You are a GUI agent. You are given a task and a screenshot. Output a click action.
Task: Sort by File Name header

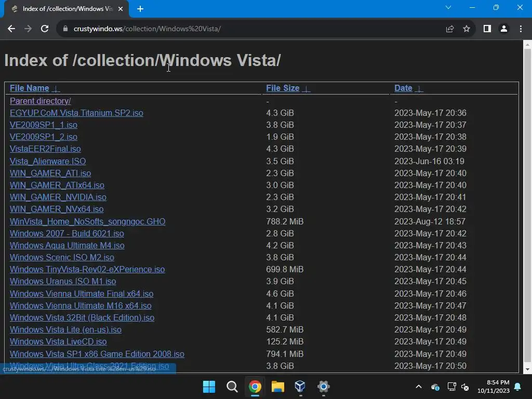click(30, 88)
